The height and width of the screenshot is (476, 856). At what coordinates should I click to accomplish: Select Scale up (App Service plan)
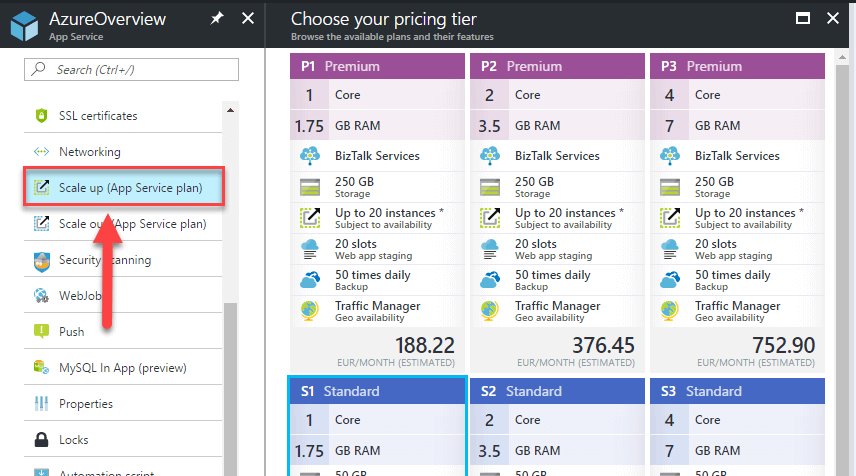(124, 187)
